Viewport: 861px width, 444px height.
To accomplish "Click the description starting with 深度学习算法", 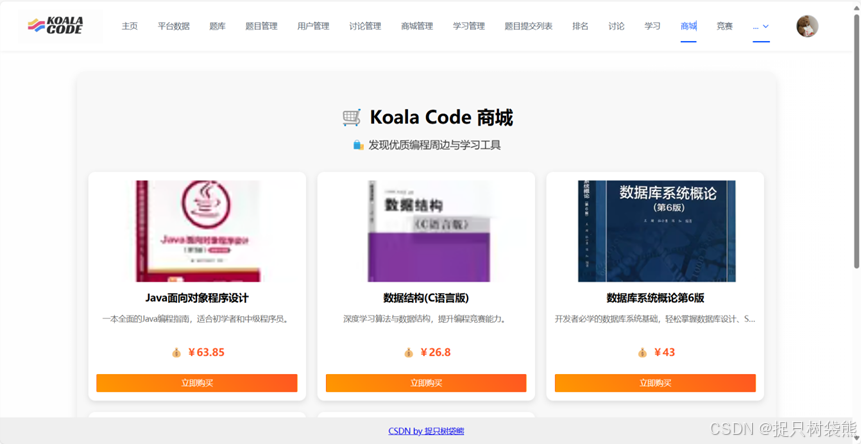I will click(x=426, y=318).
